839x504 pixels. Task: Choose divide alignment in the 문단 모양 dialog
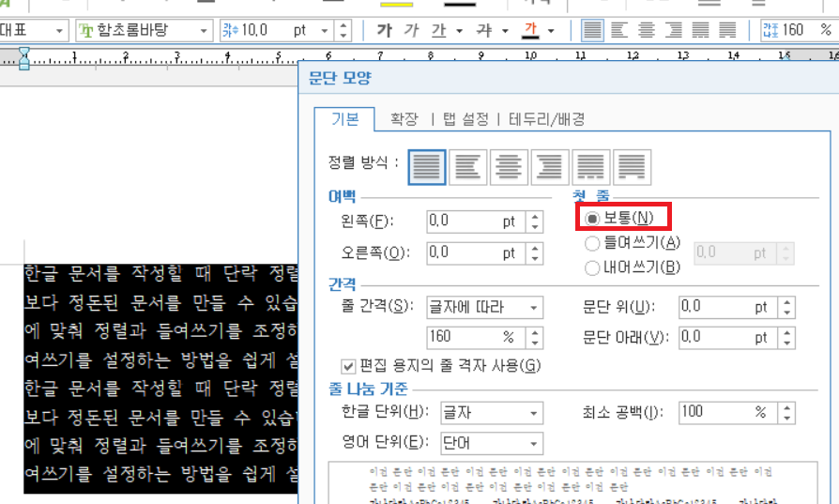tap(632, 167)
